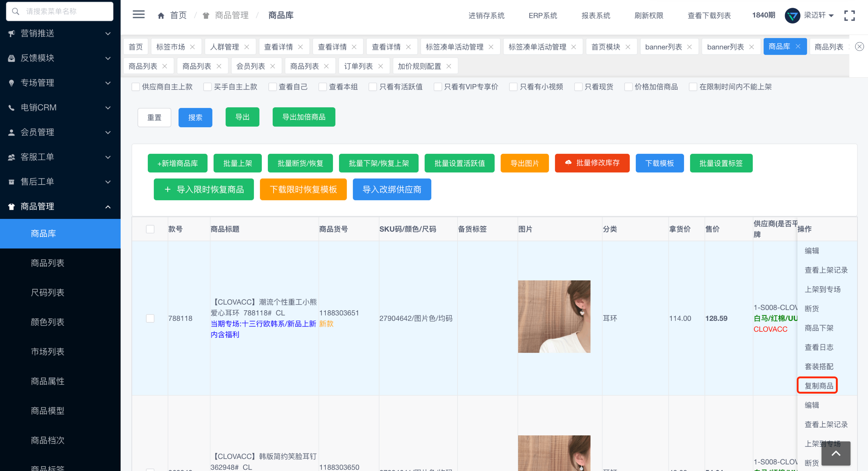The image size is (868, 471).
Task: Click the search magnifier icon in sidebar
Action: 15,12
